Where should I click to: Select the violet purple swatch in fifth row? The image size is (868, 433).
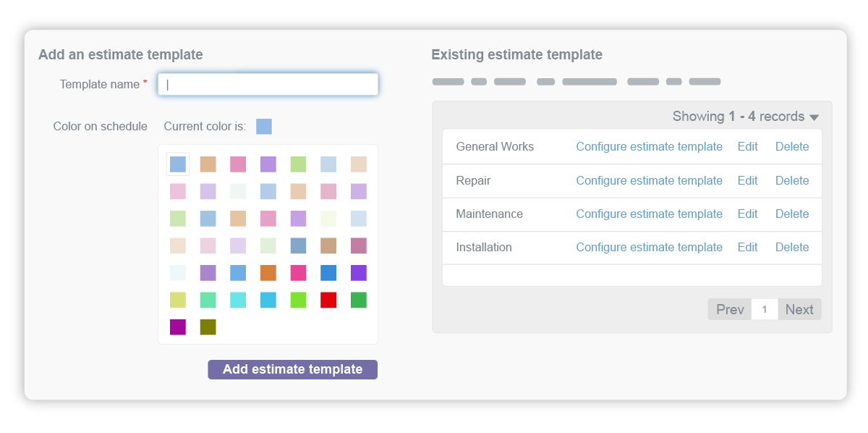pyautogui.click(x=359, y=273)
